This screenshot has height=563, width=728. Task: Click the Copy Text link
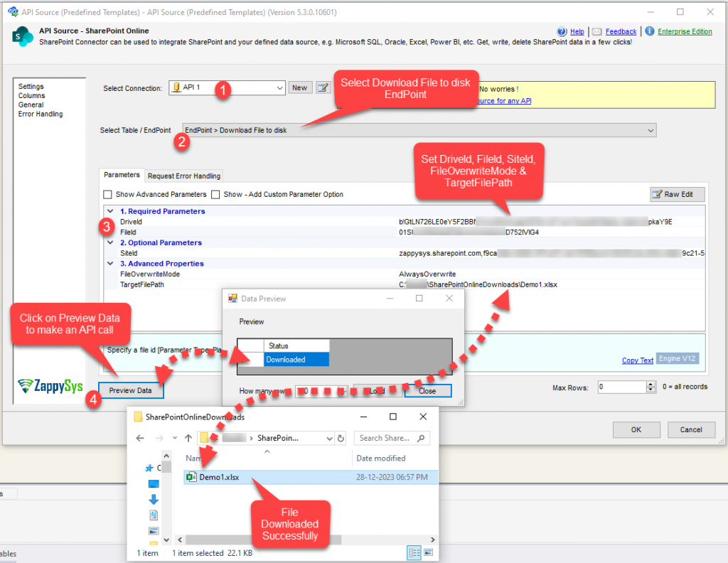tap(637, 360)
